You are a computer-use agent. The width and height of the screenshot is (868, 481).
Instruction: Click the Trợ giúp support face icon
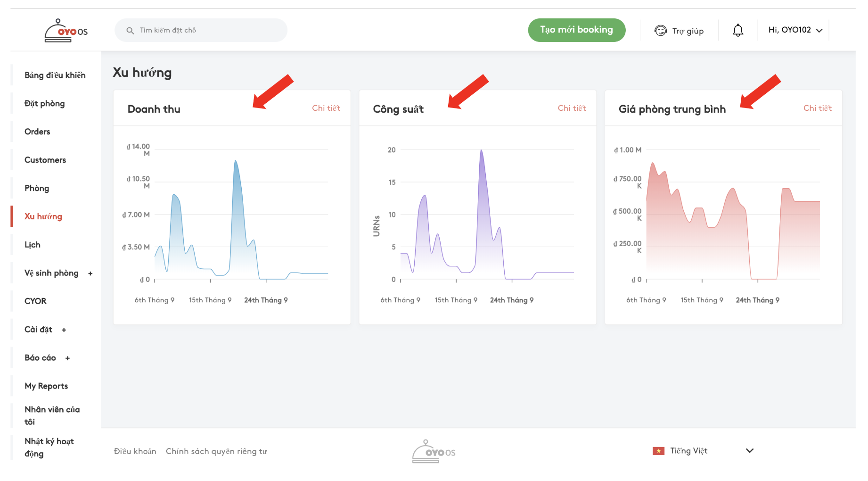(x=661, y=31)
